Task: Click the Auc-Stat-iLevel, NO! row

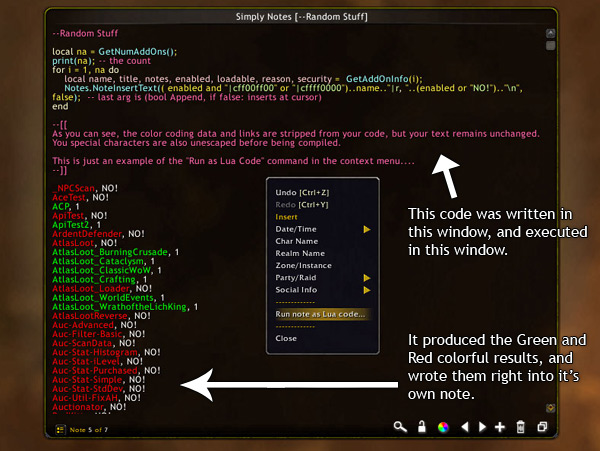Action: click(98, 361)
